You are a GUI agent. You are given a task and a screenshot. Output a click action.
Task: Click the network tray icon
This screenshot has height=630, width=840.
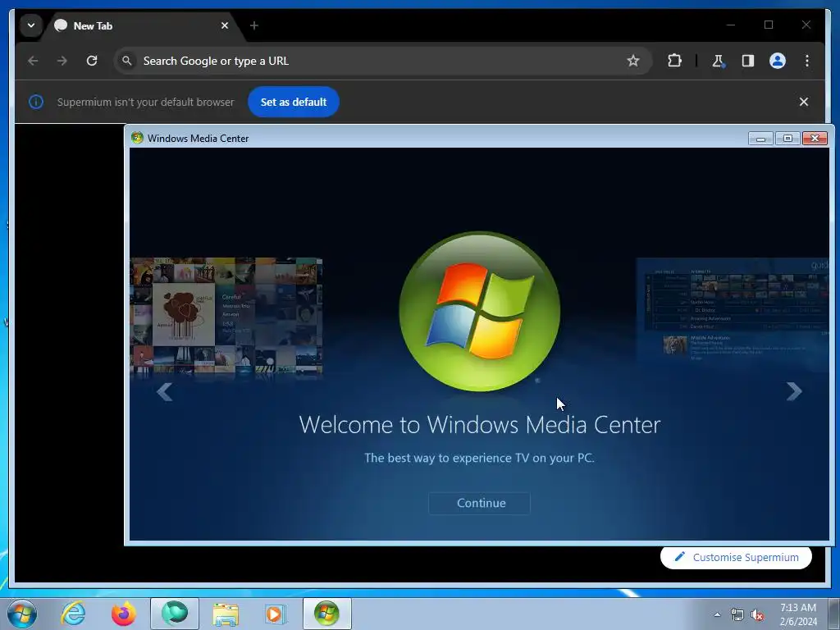[x=737, y=614]
